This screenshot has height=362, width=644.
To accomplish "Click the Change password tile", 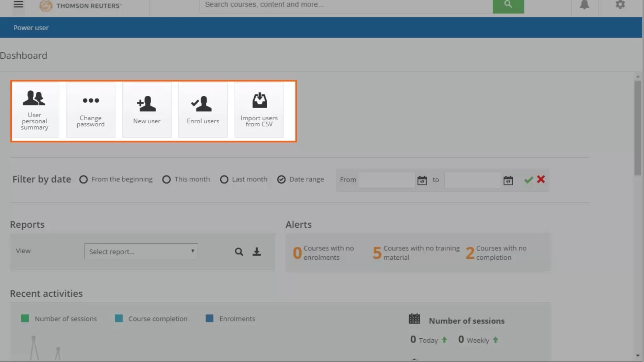I will pos(91,110).
